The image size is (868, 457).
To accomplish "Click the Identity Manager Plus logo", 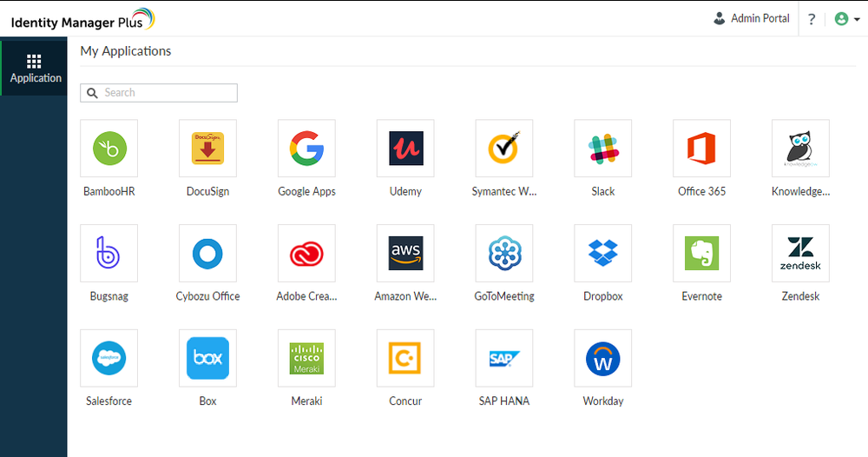I will coord(82,20).
